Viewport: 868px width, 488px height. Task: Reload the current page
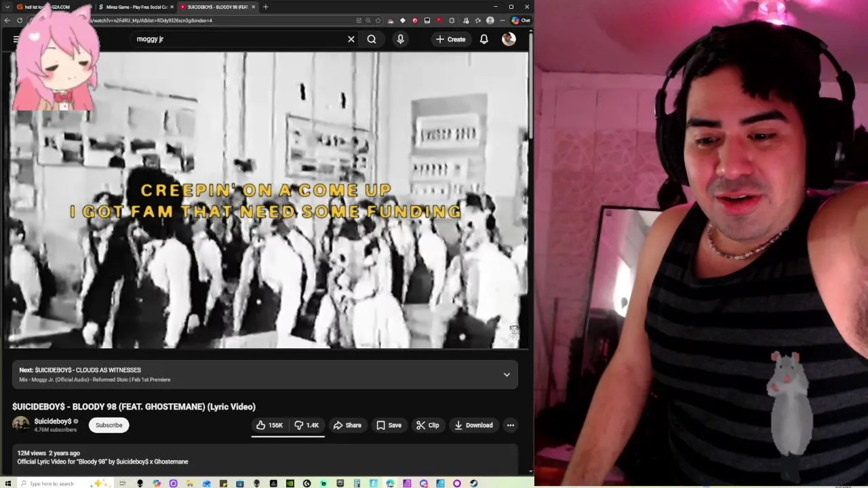[x=20, y=20]
